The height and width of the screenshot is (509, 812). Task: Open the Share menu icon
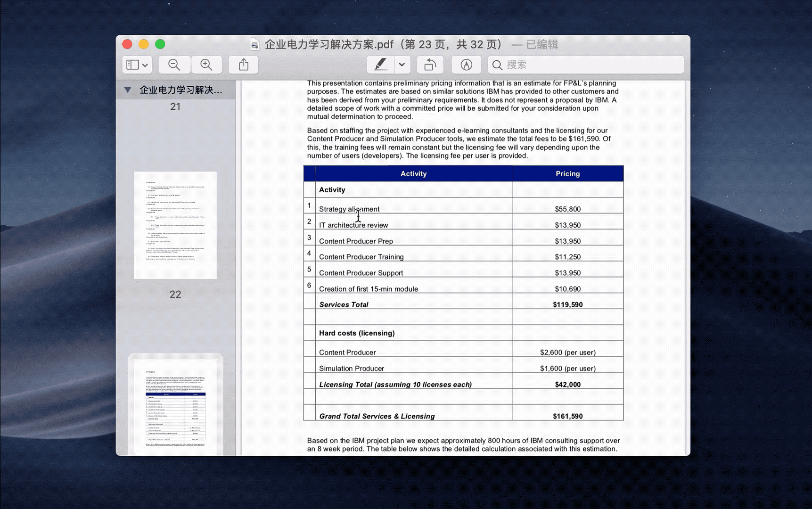(243, 65)
